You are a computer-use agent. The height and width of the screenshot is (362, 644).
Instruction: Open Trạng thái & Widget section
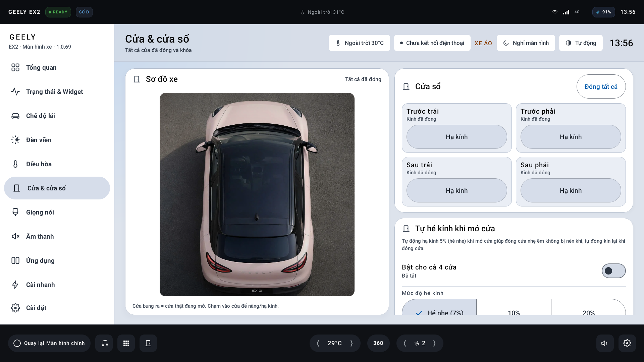tap(57, 92)
